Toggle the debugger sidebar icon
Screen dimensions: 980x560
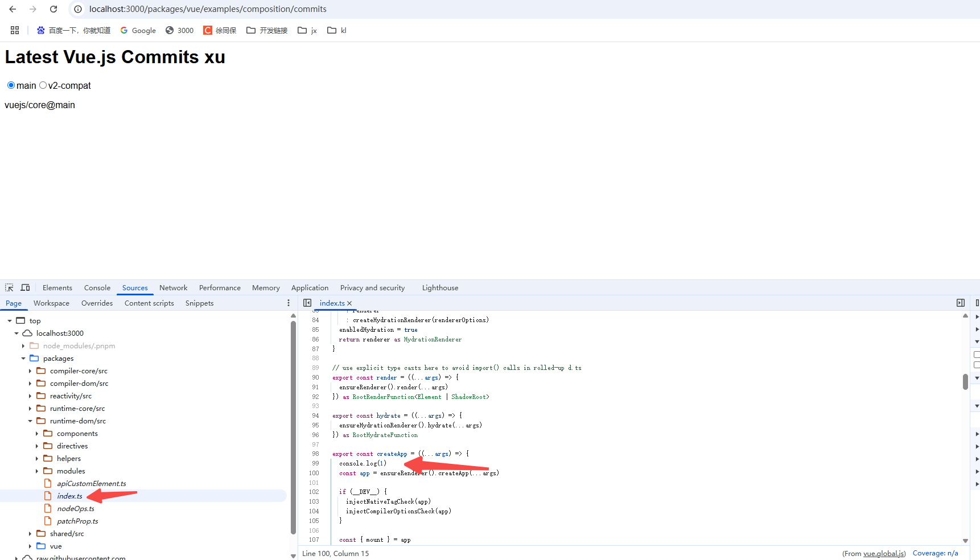961,303
